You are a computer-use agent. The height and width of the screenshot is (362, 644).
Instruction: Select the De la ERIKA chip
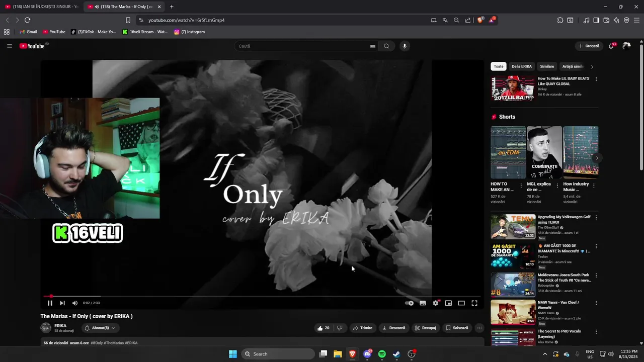(522, 66)
